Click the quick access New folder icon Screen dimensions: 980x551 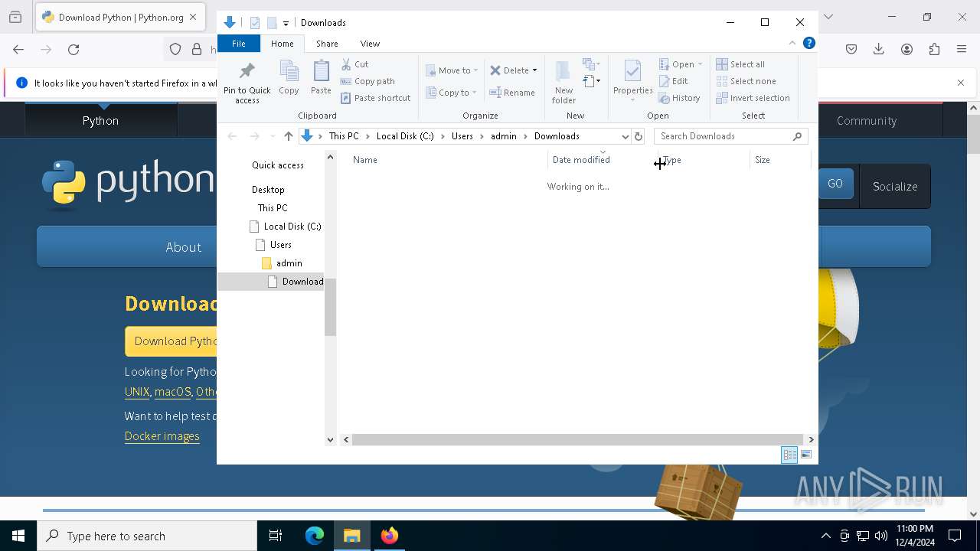pos(272,23)
